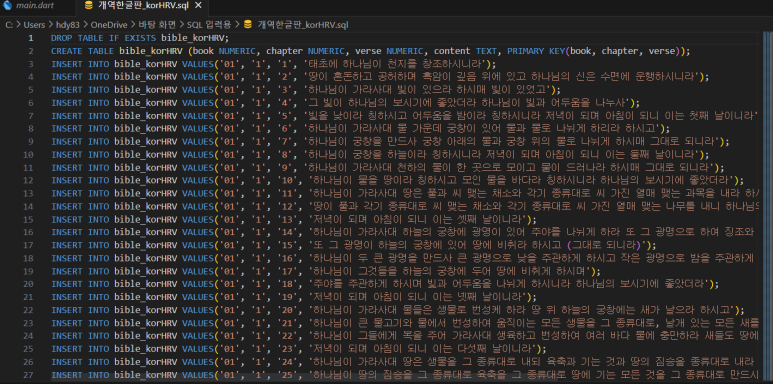773x384 pixels.
Task: Open the Users breadcrumb folder
Action: tap(34, 24)
